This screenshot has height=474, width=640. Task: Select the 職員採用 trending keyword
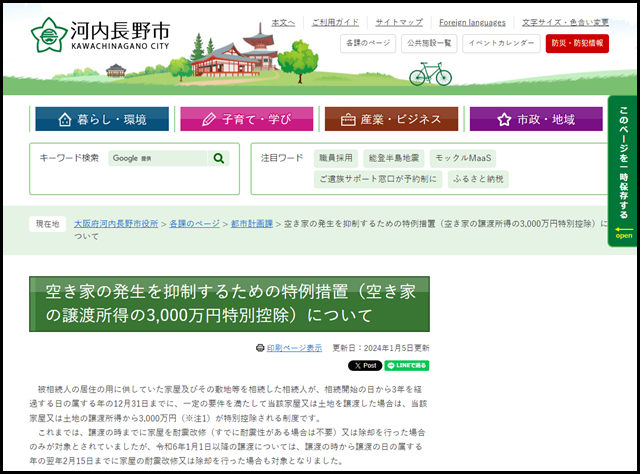point(336,158)
